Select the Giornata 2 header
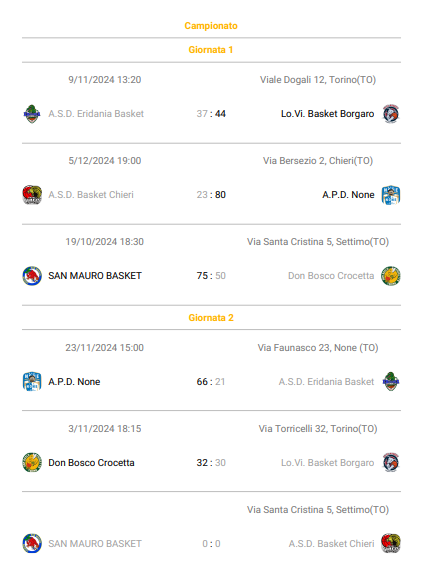 coord(211,318)
